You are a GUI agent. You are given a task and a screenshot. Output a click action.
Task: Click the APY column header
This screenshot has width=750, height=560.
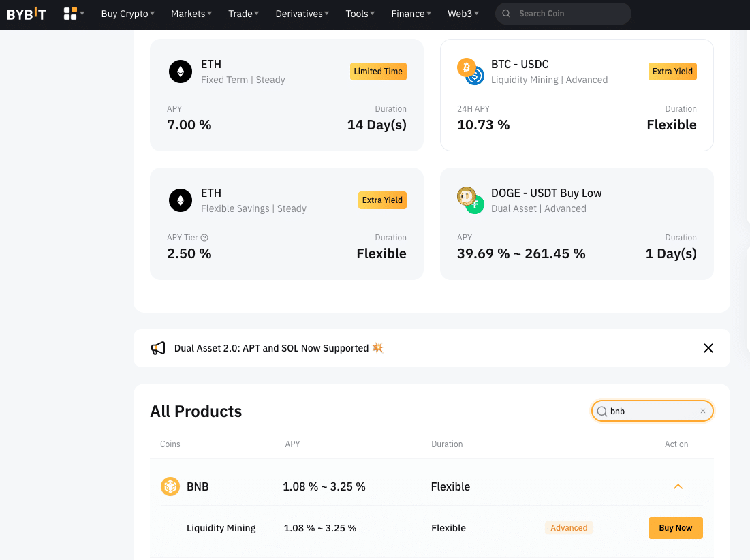292,444
